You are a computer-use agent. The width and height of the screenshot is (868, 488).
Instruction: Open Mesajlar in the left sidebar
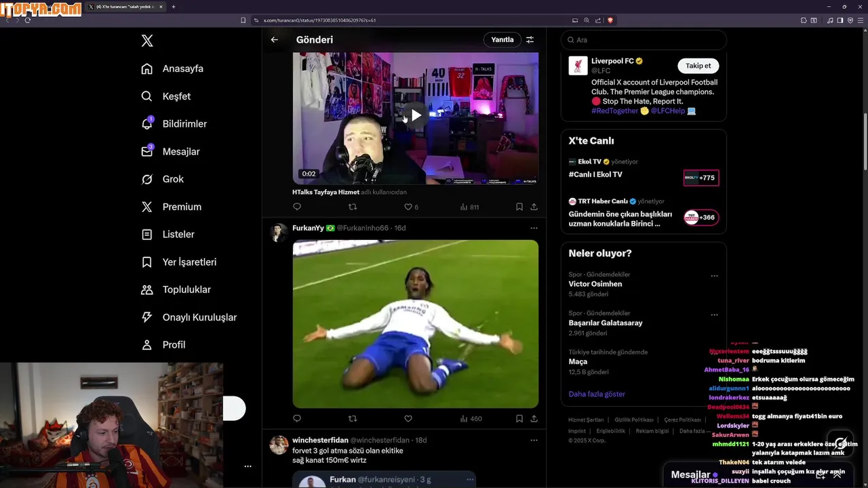click(170, 152)
